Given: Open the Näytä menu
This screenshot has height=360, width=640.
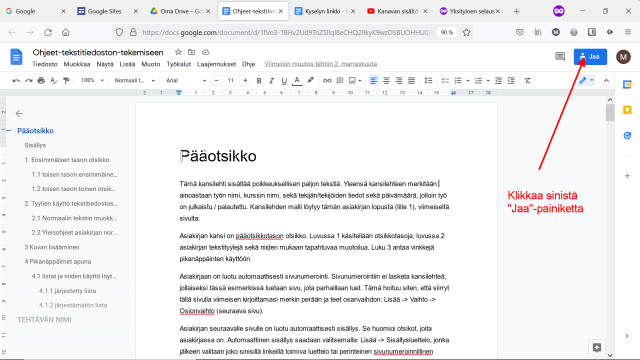Looking at the screenshot, I should [x=105, y=64].
